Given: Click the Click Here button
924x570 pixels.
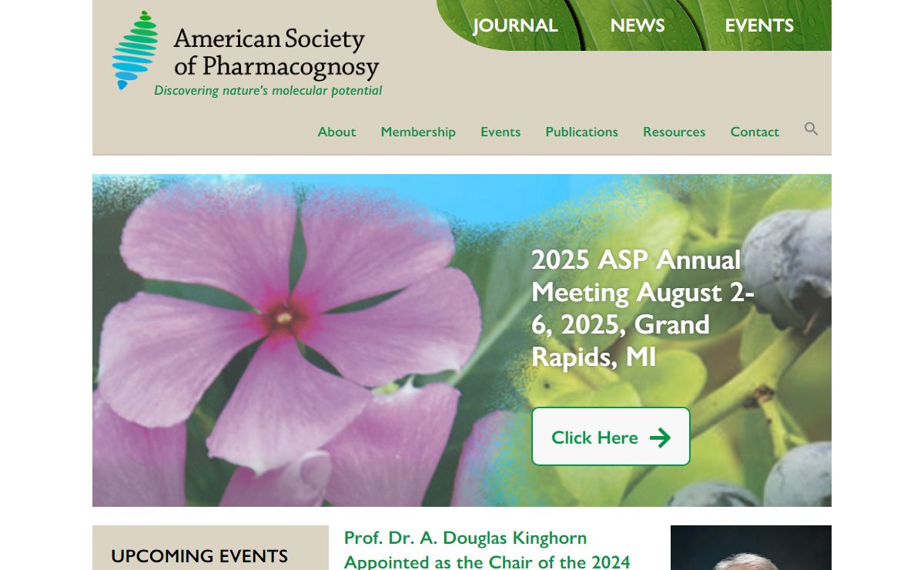Looking at the screenshot, I should coord(611,437).
